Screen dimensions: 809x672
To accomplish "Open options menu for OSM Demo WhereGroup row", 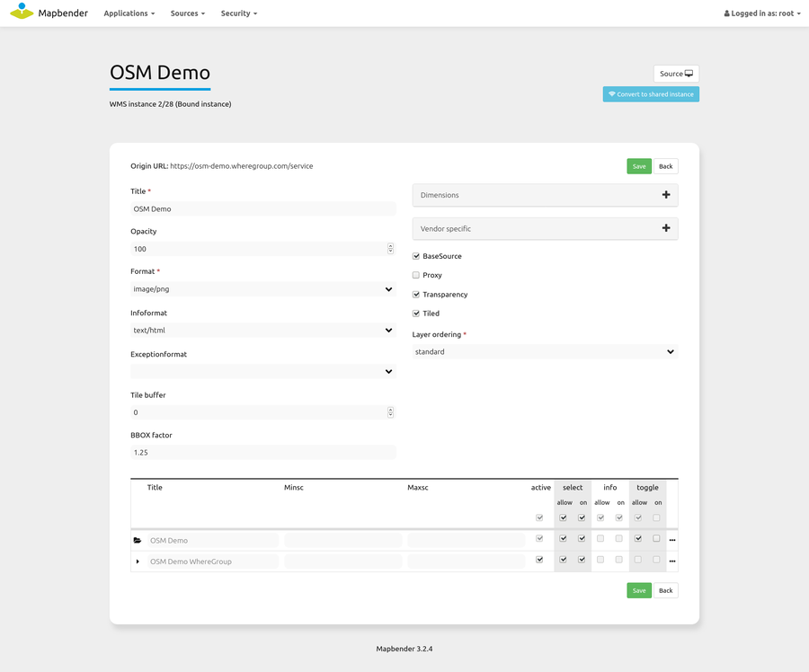I will [671, 561].
